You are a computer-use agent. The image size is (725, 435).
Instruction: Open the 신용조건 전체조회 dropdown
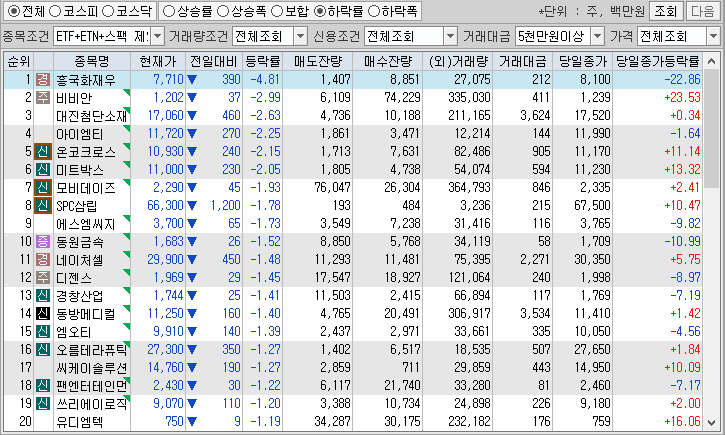coord(450,36)
